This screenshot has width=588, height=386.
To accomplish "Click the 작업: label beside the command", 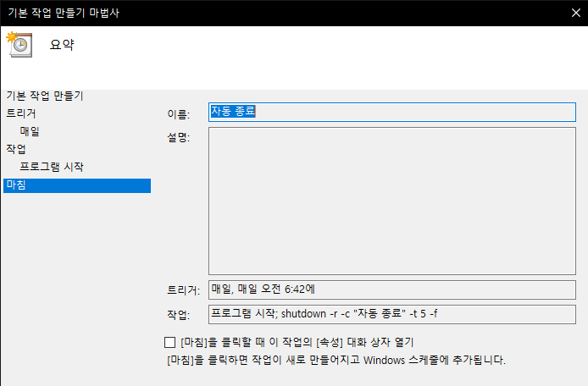I will pyautogui.click(x=179, y=314).
